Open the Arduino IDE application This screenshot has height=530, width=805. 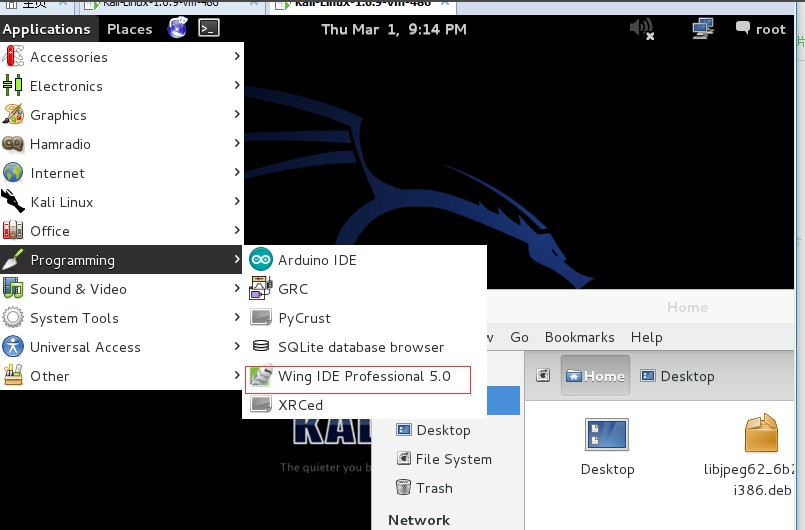click(365, 260)
